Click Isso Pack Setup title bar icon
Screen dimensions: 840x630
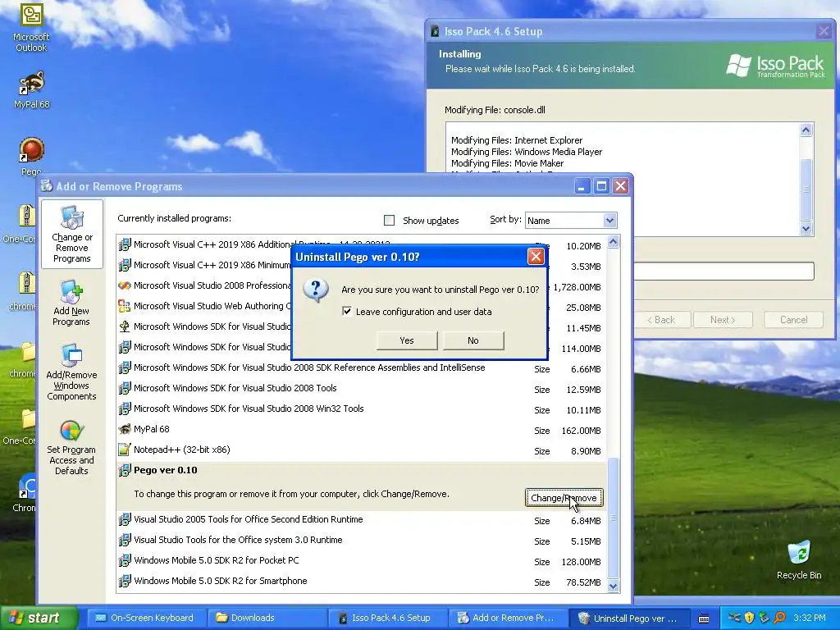[435, 31]
